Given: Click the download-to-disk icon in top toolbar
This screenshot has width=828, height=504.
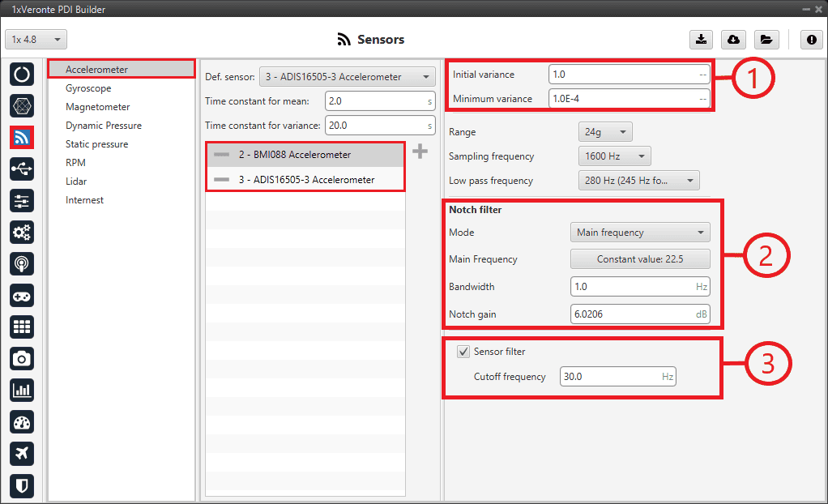Looking at the screenshot, I should point(701,40).
